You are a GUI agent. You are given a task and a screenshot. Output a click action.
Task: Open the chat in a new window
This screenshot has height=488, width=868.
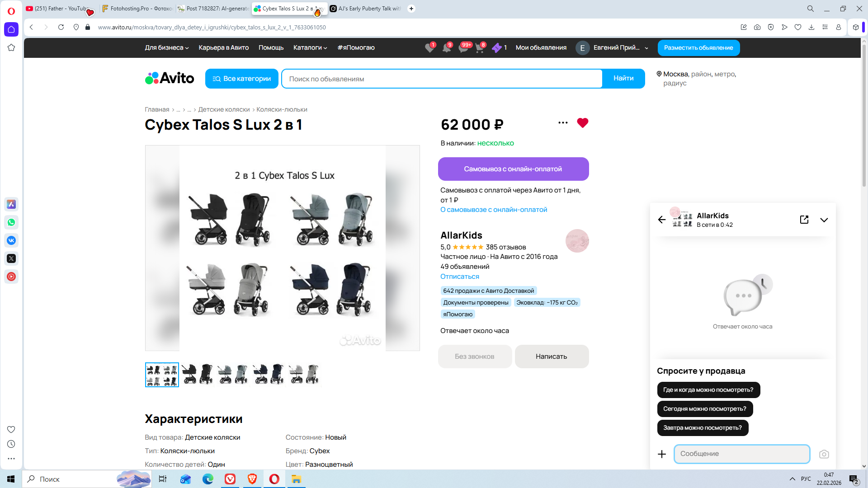point(804,220)
